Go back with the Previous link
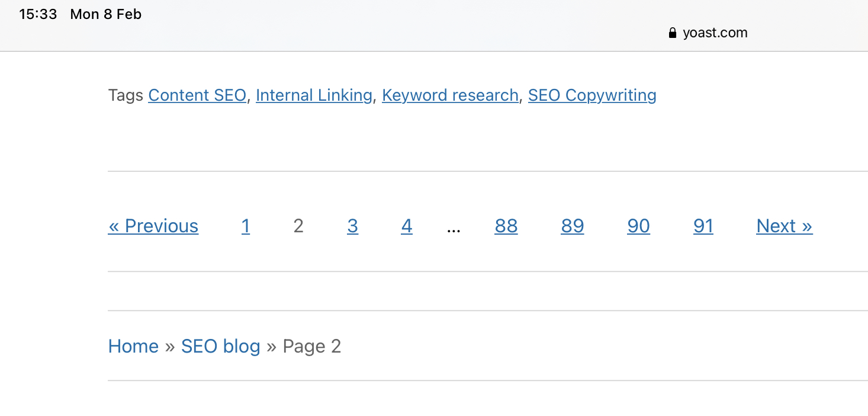 coord(153,226)
